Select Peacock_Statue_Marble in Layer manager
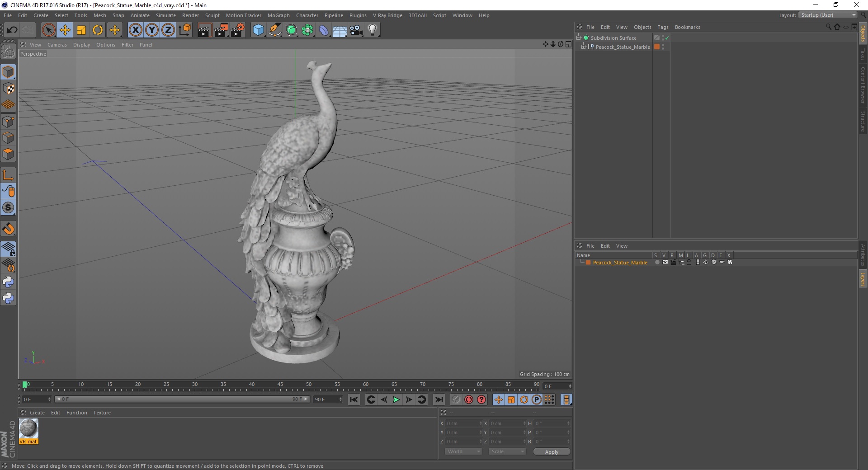This screenshot has height=470, width=868. (620, 263)
